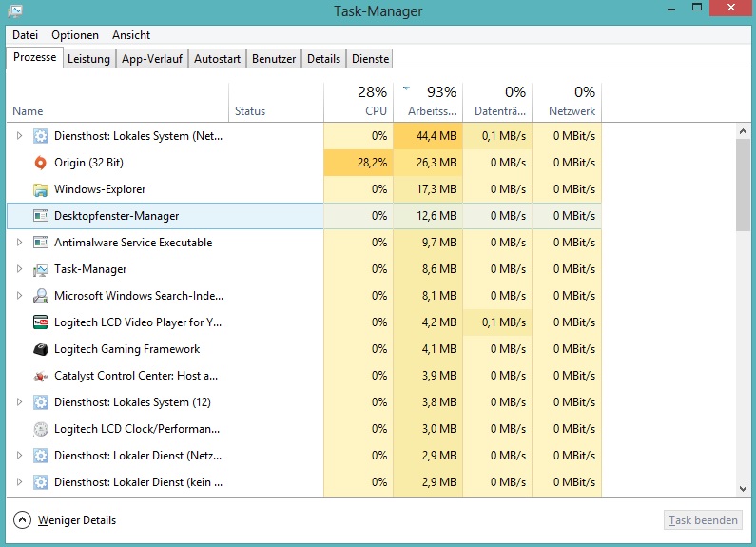Click the scrollbar up arrow
Viewport: 756px width, 547px height.
[x=743, y=131]
